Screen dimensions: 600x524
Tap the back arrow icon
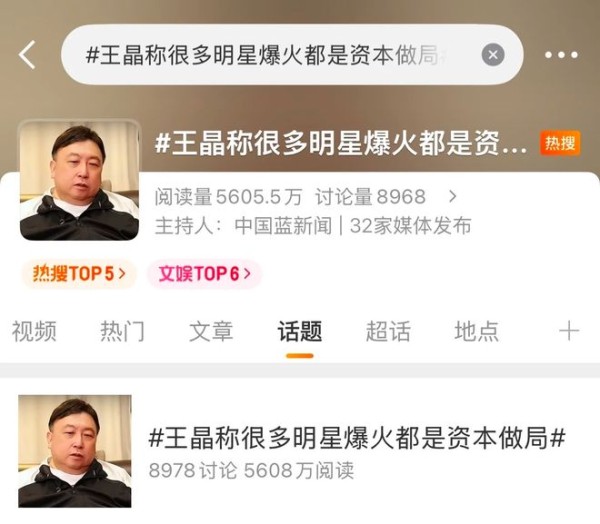[27, 55]
